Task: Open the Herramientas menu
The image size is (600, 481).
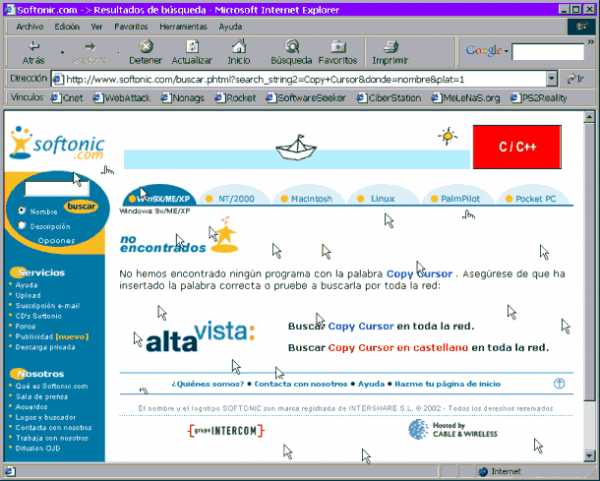Action: pyautogui.click(x=183, y=26)
